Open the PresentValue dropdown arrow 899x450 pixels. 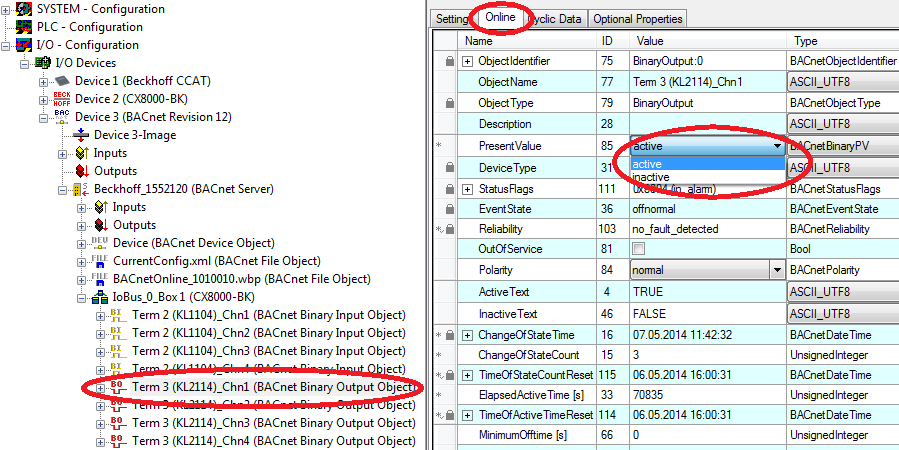tap(777, 146)
